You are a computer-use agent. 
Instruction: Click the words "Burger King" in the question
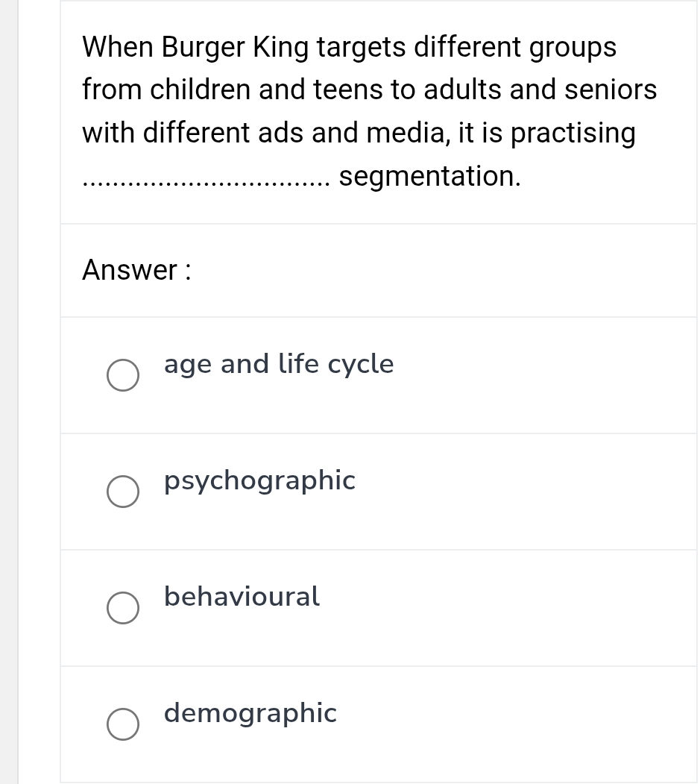click(236, 47)
